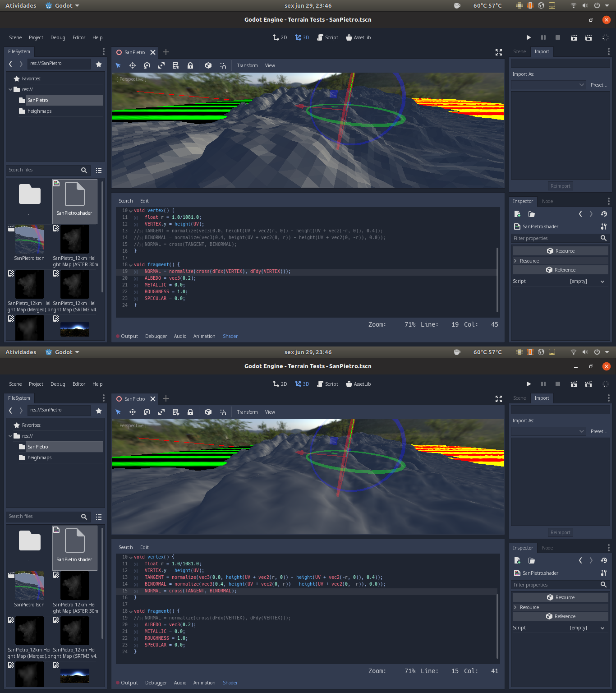Open View menu in lower viewport toolbar
The width and height of the screenshot is (616, 693).
[x=270, y=412]
